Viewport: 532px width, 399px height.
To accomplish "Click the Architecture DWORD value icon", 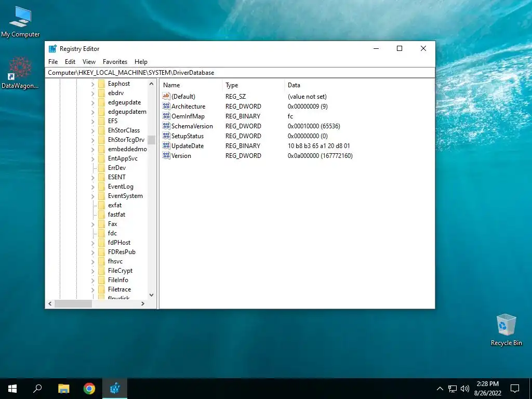I will coord(166,106).
